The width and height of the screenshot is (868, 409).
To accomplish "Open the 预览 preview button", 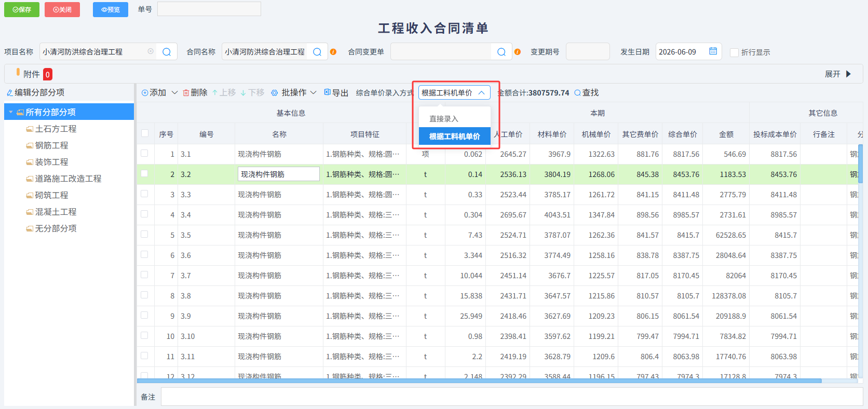I will click(111, 9).
